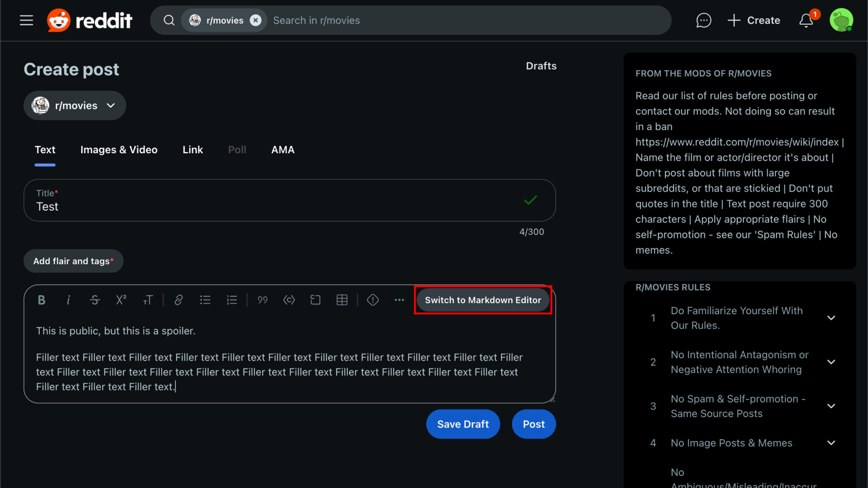This screenshot has width=868, height=488.
Task: Select the AMA tab
Action: [283, 150]
